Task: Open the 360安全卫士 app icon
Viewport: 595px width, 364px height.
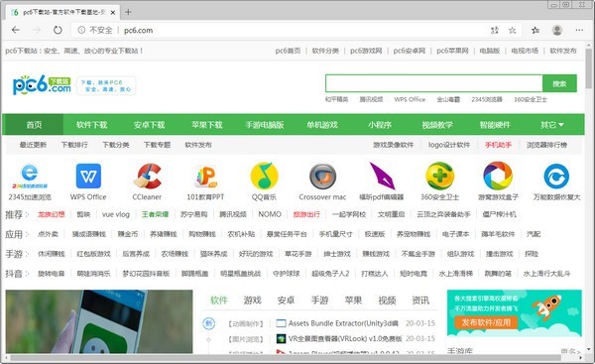Action: (439, 176)
